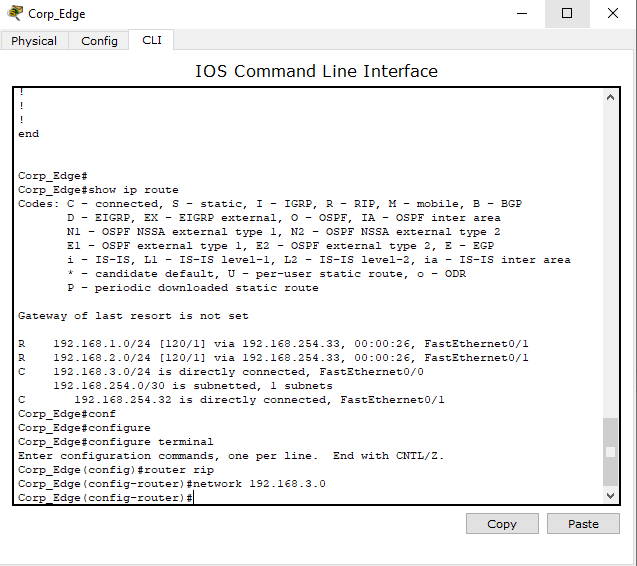This screenshot has height=566, width=637.
Task: Click the terminal scrollbar up arrow
Action: (611, 98)
